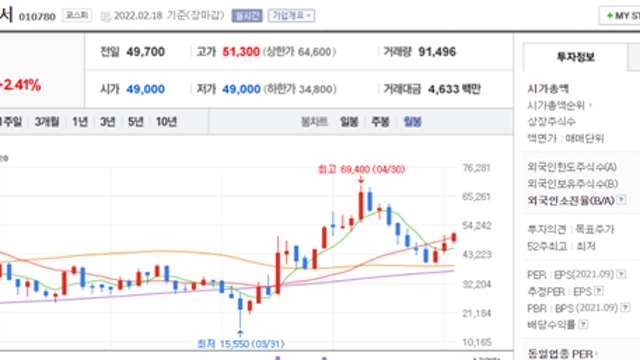Image resolution: width=640 pixels, height=360 pixels.
Task: Click the 코스피 market badge
Action: click(x=77, y=16)
